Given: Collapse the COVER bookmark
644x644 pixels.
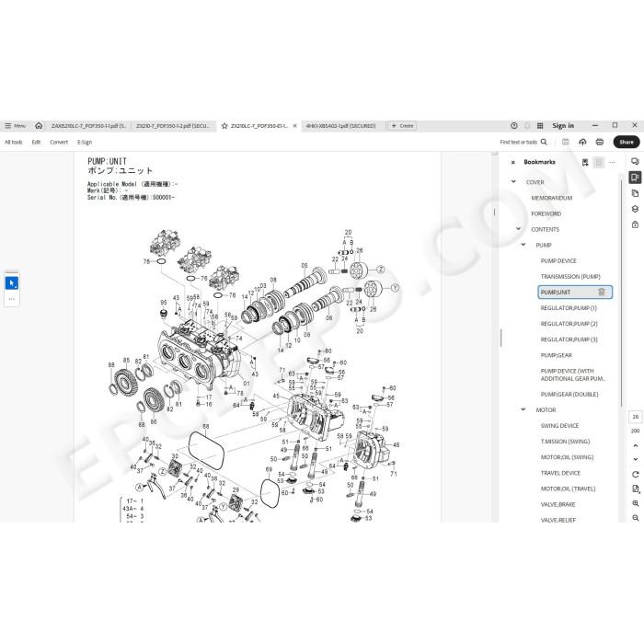Looking at the screenshot, I should (x=513, y=181).
